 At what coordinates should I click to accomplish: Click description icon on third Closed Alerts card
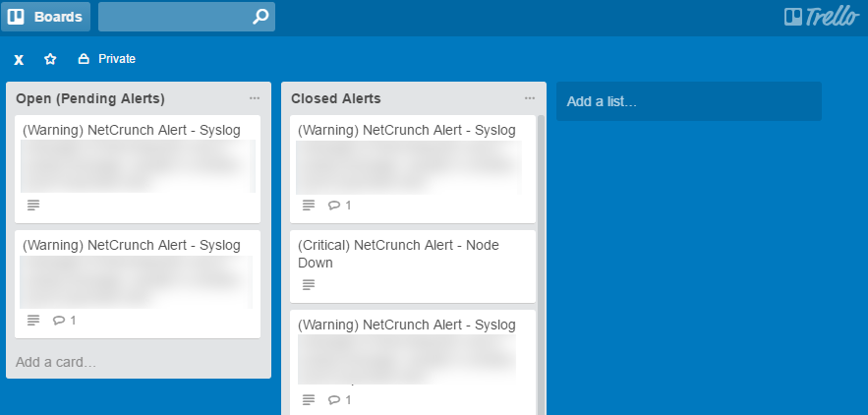309,399
